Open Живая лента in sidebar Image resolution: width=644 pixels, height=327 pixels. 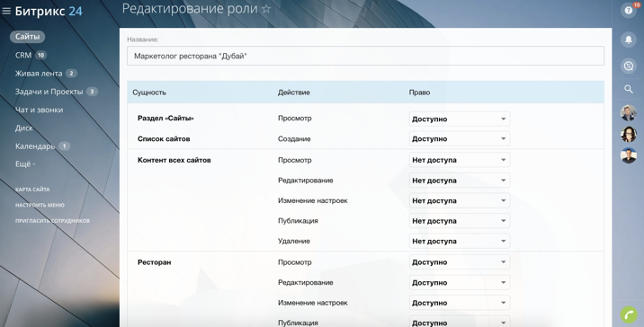tap(39, 74)
